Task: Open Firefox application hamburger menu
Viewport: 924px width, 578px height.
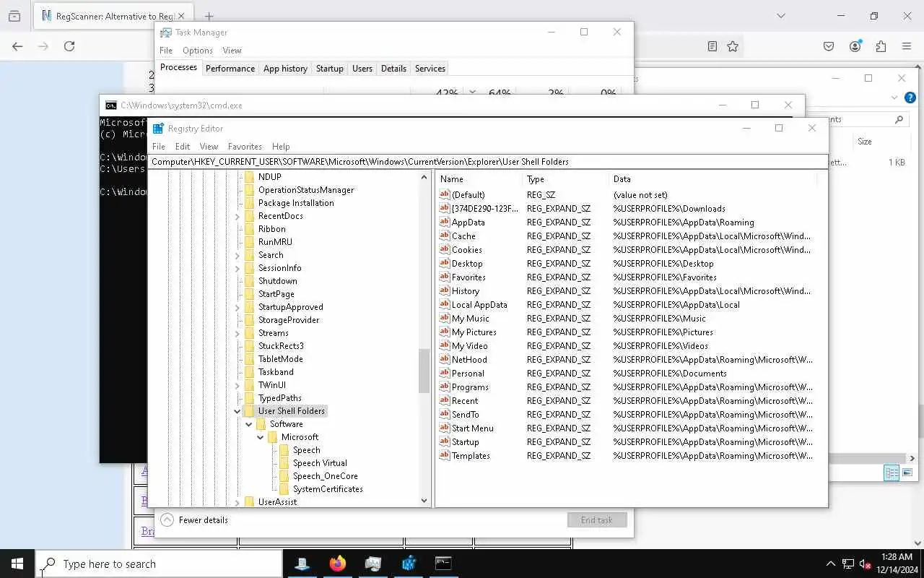Action: pyautogui.click(x=907, y=46)
